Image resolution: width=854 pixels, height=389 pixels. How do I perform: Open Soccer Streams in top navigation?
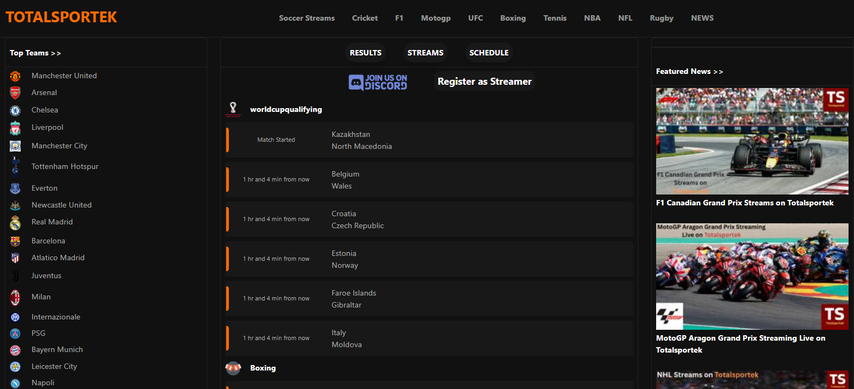coord(307,18)
